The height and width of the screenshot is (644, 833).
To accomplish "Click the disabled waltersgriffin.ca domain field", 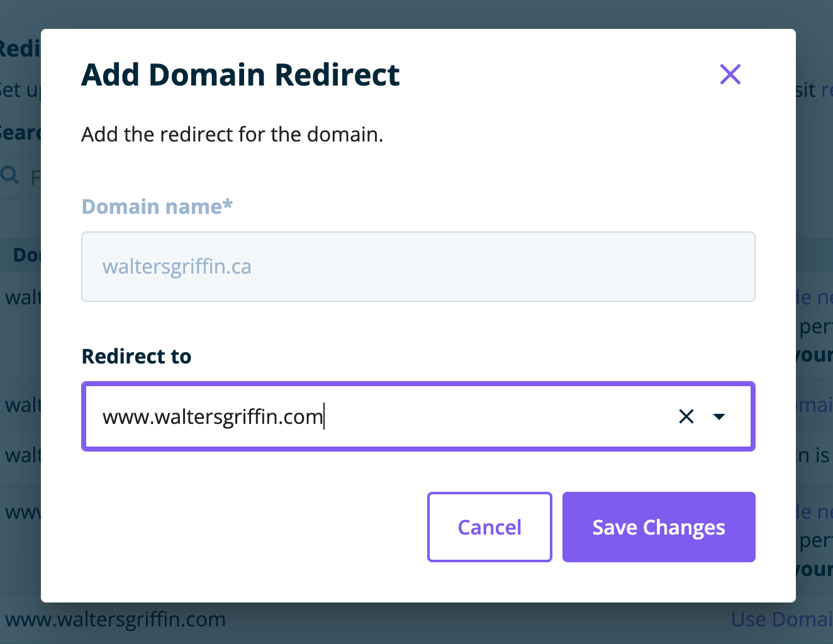I will tap(418, 267).
